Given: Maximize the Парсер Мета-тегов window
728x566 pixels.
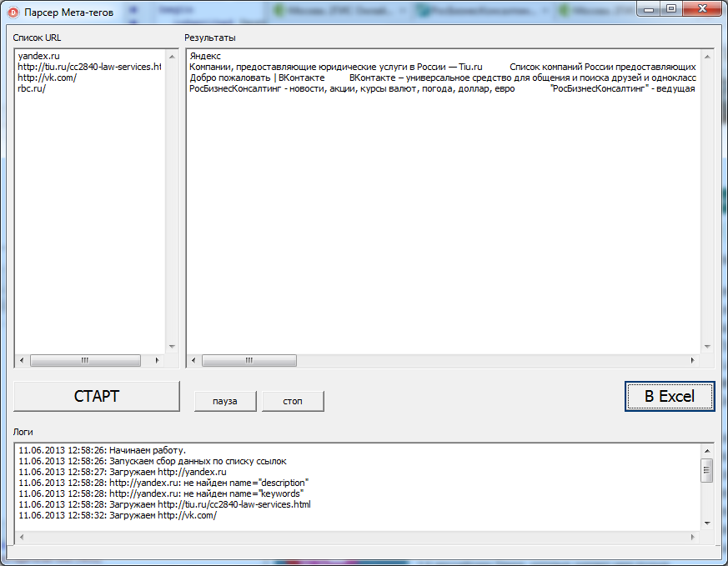Looking at the screenshot, I should [x=671, y=9].
